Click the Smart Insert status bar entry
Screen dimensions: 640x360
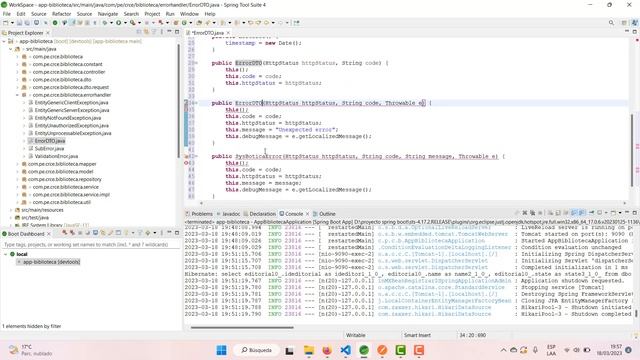click(417, 335)
